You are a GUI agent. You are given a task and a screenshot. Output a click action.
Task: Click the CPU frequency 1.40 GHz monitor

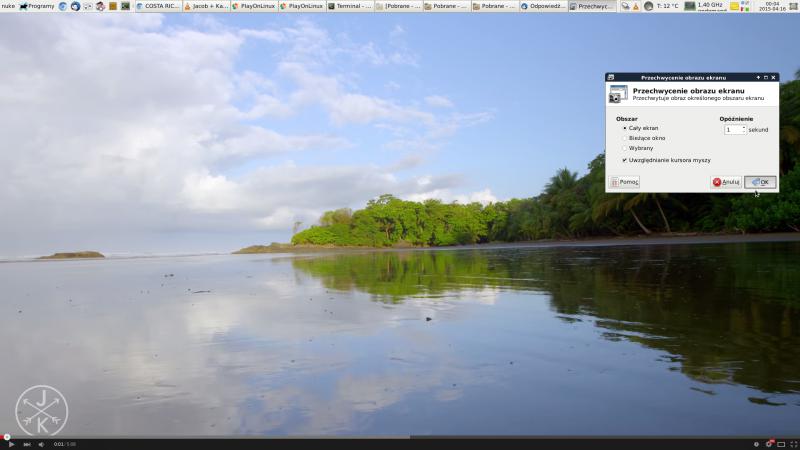709,6
